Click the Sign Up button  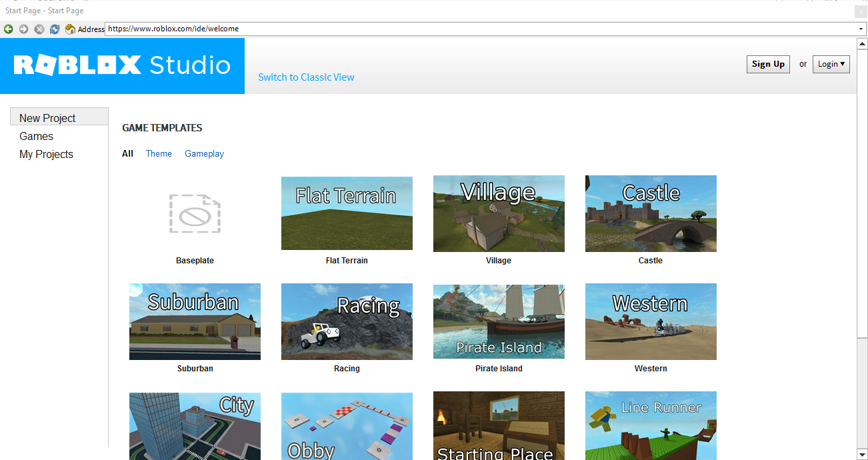tap(768, 64)
